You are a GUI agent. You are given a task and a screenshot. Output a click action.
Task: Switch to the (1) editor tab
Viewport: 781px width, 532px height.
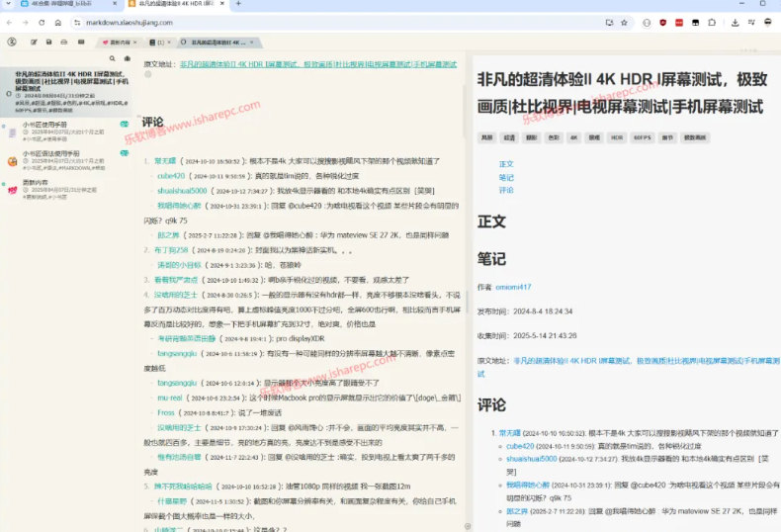157,43
